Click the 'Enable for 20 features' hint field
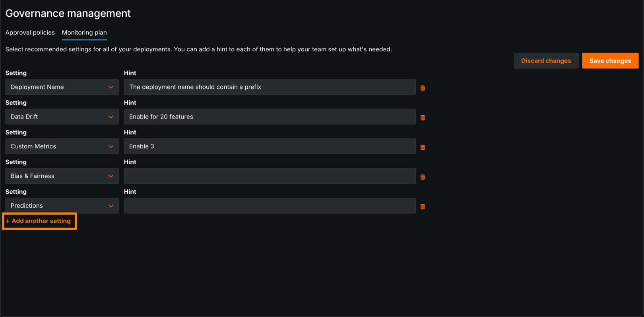This screenshot has width=644, height=317. 270,117
